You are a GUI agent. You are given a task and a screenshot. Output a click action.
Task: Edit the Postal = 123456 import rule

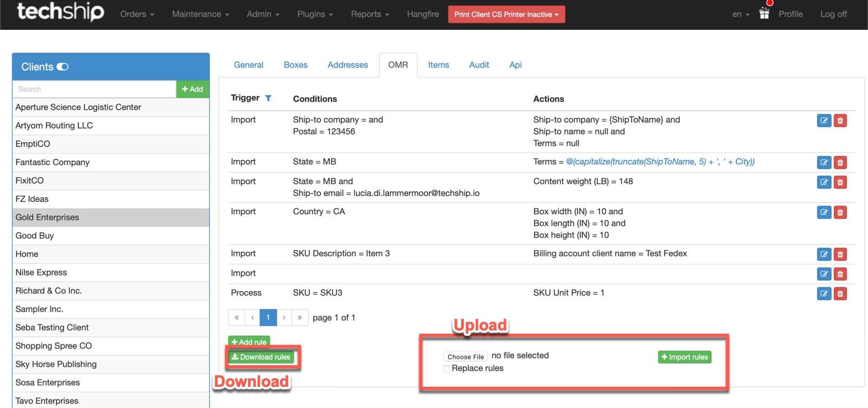824,120
